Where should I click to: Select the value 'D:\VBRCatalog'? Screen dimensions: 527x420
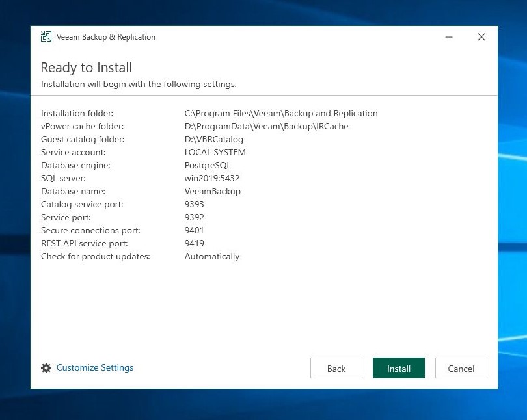214,139
